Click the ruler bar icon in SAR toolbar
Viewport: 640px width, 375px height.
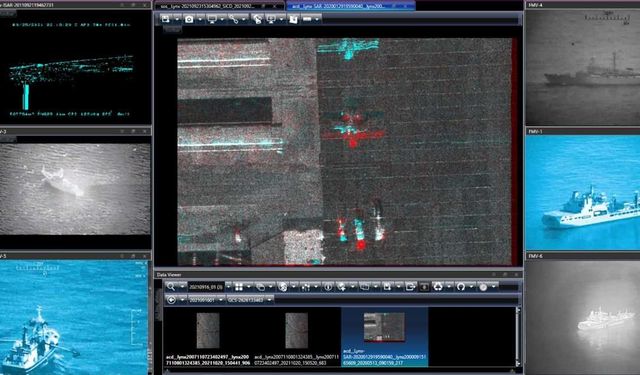(x=307, y=19)
